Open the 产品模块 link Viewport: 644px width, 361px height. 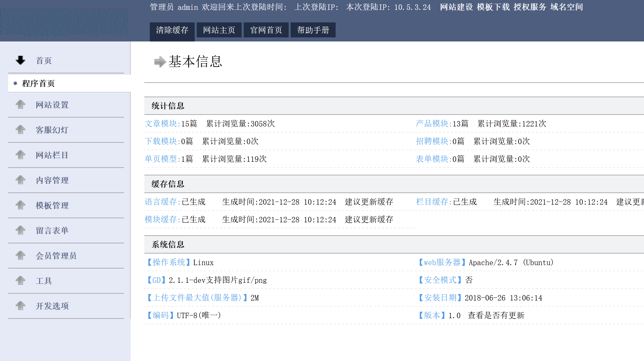(432, 123)
